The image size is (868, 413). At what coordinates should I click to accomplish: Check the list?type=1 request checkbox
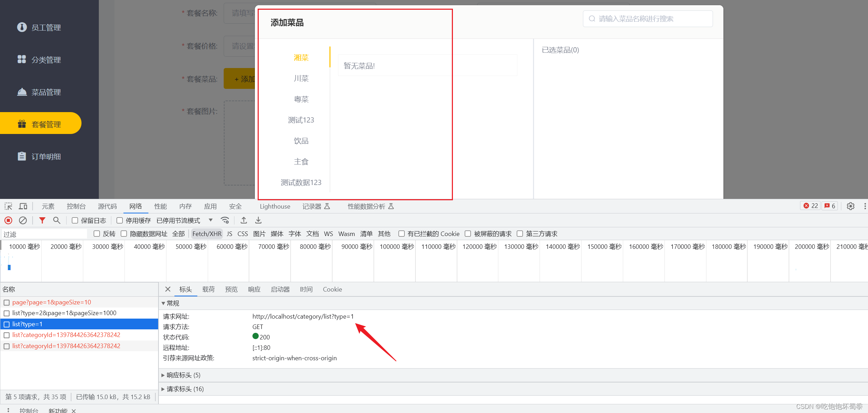[7, 324]
